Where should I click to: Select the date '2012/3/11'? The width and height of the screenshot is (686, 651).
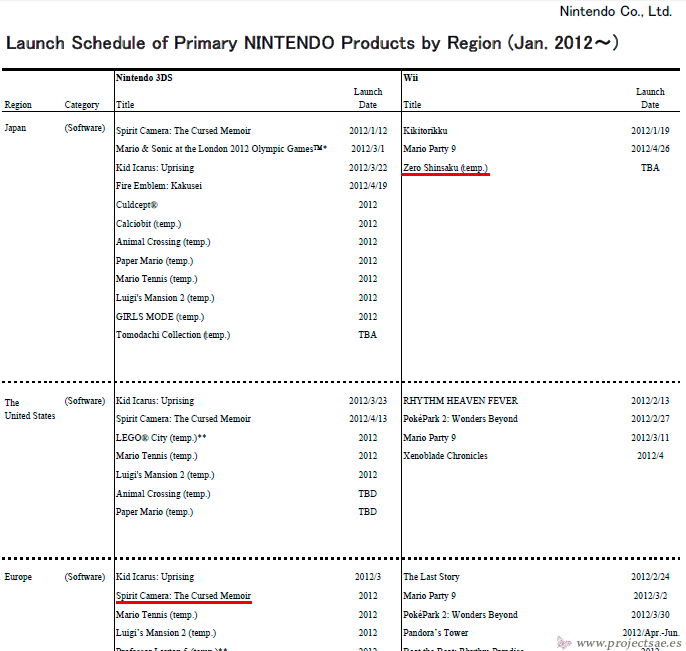pyautogui.click(x=650, y=438)
